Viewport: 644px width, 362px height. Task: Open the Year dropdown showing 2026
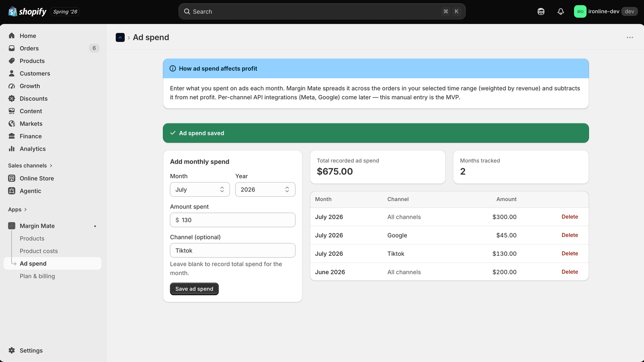tap(265, 189)
